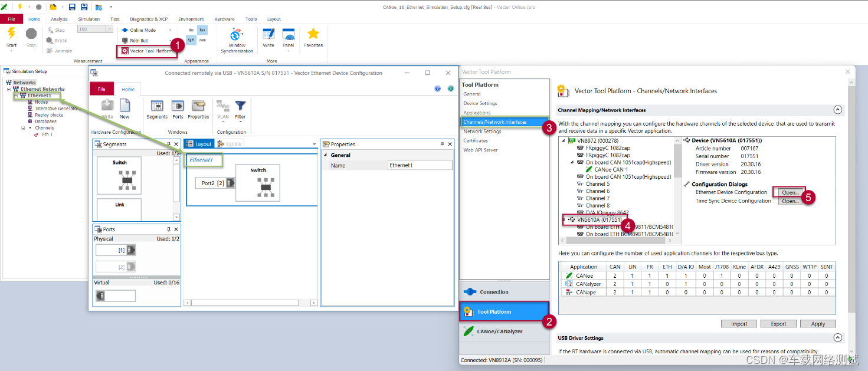Start the measurement with the lightning Start button

click(x=11, y=37)
